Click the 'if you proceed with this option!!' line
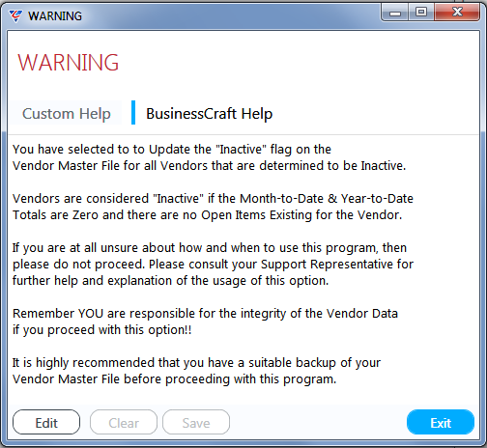 click(x=101, y=330)
